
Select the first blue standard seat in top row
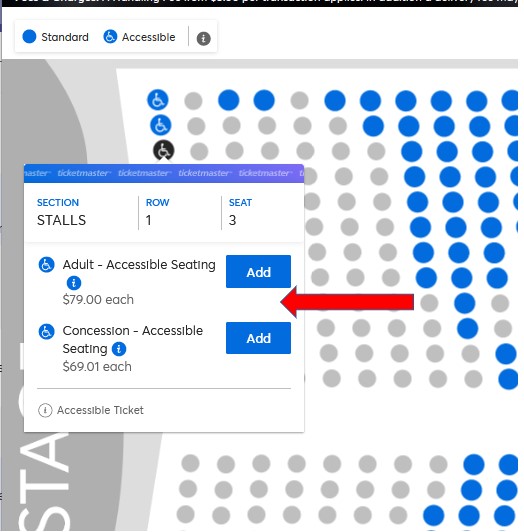coord(228,100)
